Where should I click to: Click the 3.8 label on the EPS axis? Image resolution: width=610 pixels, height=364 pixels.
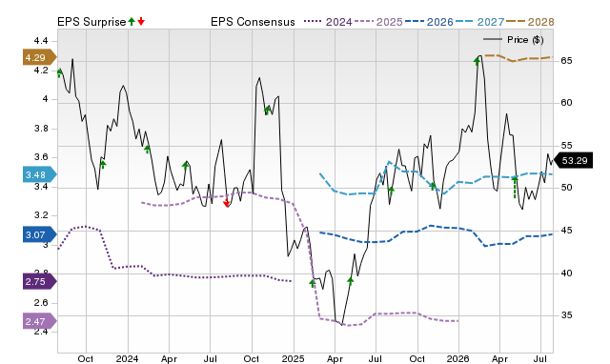[x=41, y=129]
